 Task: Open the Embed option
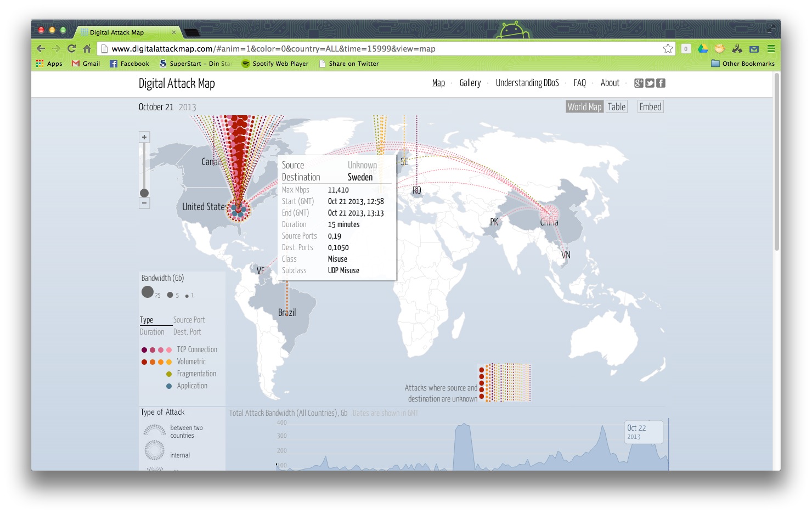click(x=650, y=107)
